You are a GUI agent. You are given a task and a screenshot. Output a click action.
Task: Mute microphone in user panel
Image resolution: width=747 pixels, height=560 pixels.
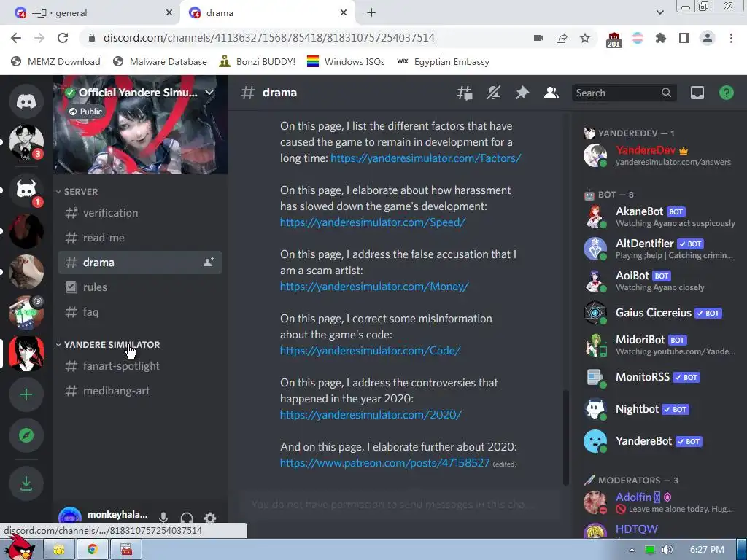click(x=163, y=518)
